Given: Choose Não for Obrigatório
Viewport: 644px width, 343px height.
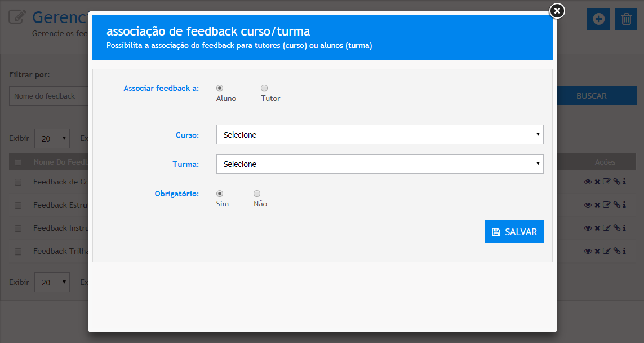Looking at the screenshot, I should 257,194.
